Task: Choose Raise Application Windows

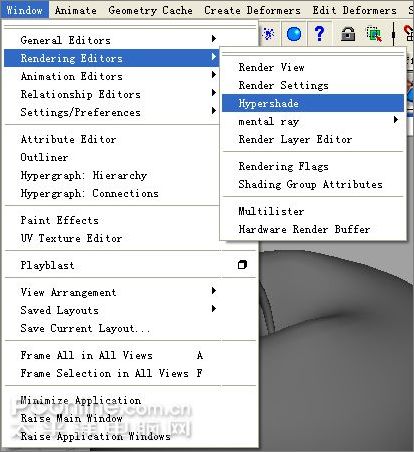Action: pos(130,436)
